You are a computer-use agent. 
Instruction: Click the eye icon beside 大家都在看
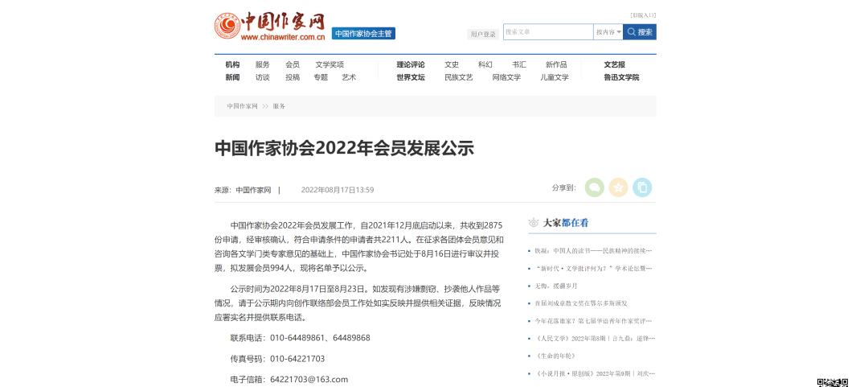[x=533, y=223]
